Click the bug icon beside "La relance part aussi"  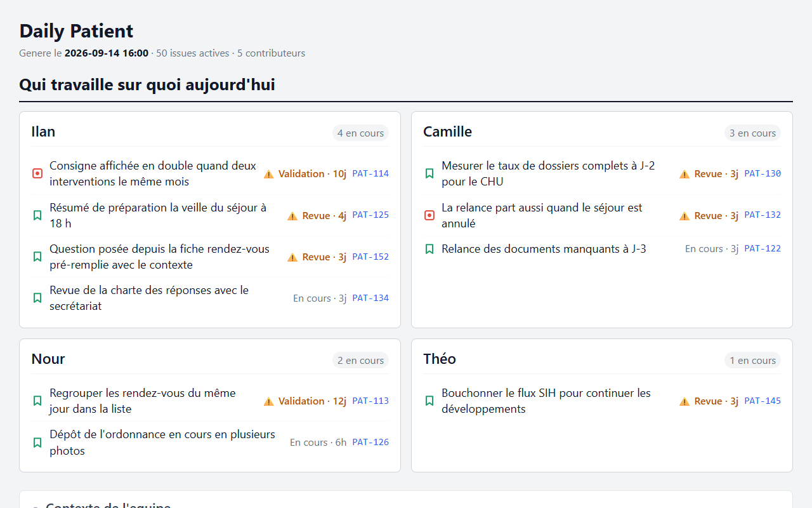point(429,215)
